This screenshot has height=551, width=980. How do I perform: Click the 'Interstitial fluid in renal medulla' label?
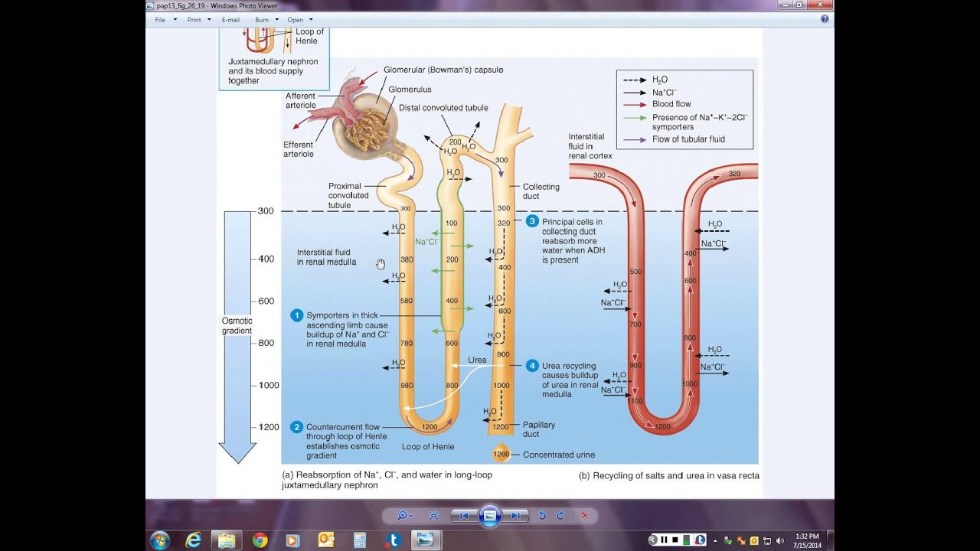click(x=326, y=257)
